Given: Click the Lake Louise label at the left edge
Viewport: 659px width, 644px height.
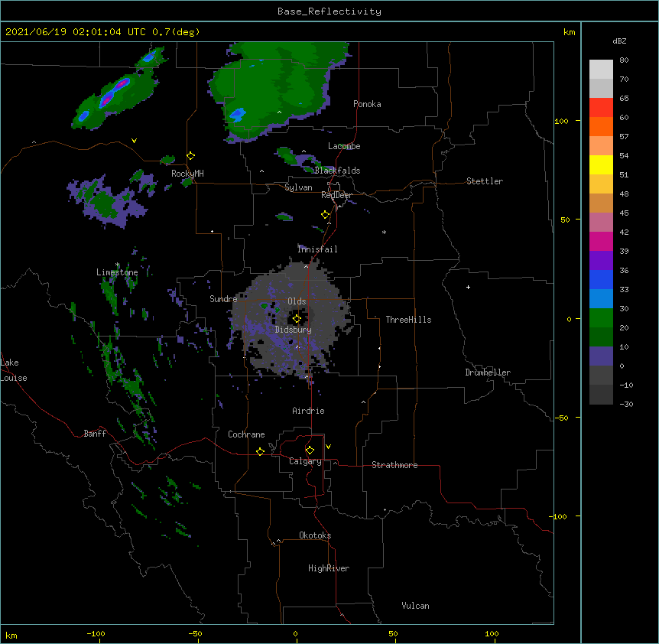Looking at the screenshot, I should pos(14,370).
